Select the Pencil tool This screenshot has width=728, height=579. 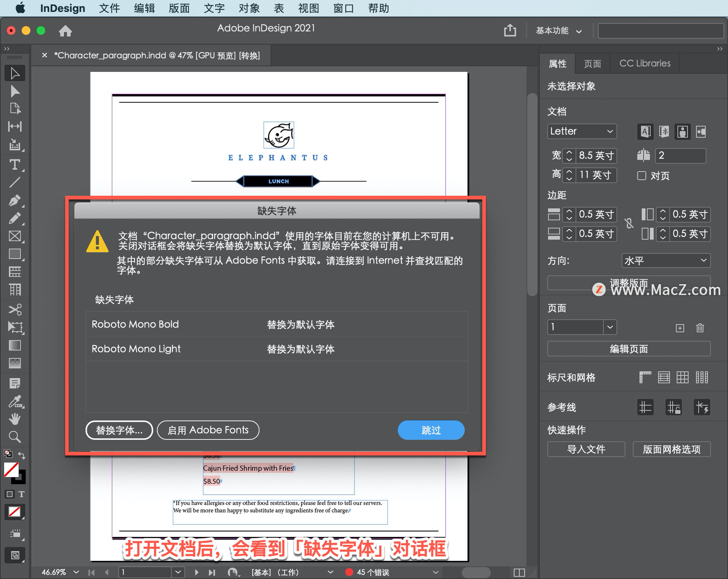tap(15, 219)
